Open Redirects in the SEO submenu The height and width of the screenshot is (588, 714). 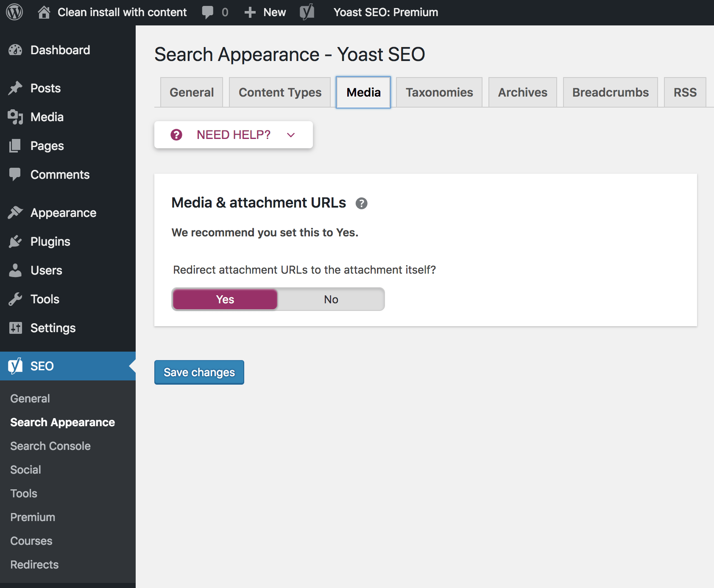[x=34, y=565]
